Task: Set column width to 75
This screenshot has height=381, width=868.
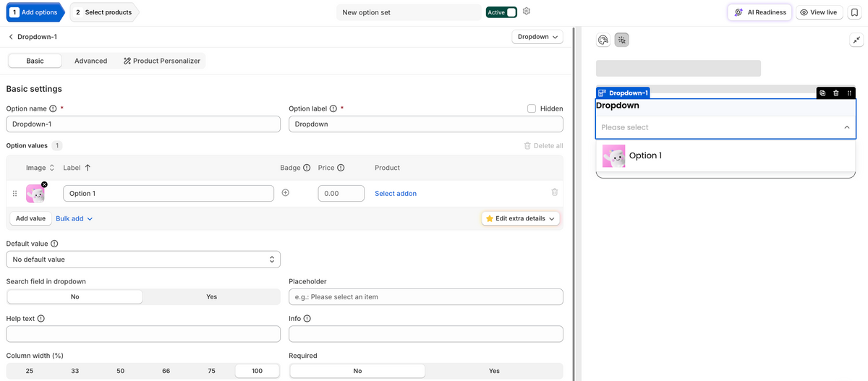Action: (x=211, y=371)
